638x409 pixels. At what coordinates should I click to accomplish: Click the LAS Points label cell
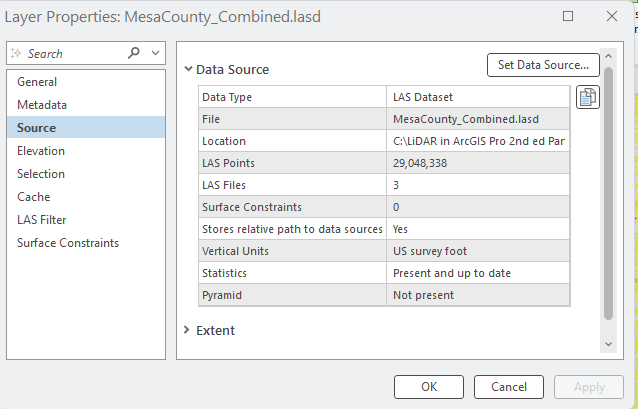coord(293,163)
